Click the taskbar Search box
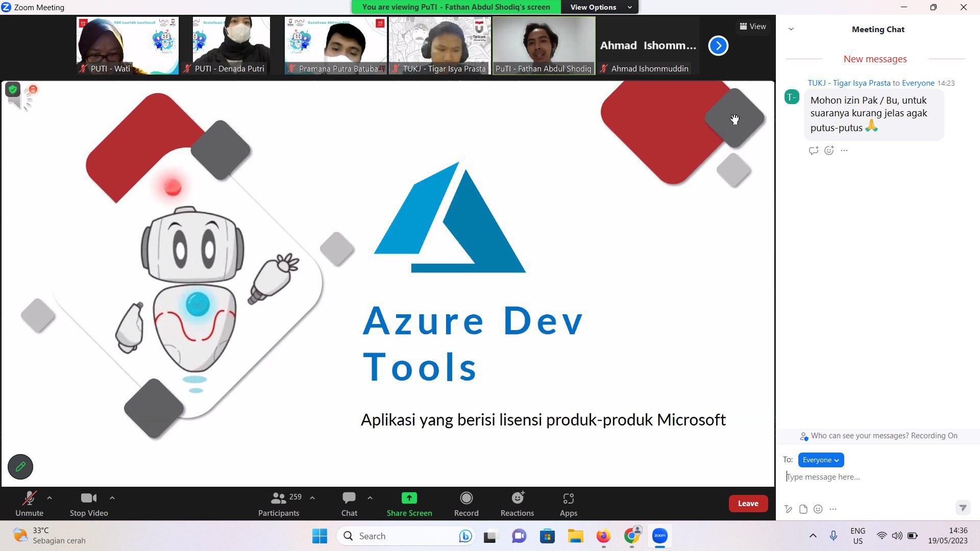 [x=406, y=536]
